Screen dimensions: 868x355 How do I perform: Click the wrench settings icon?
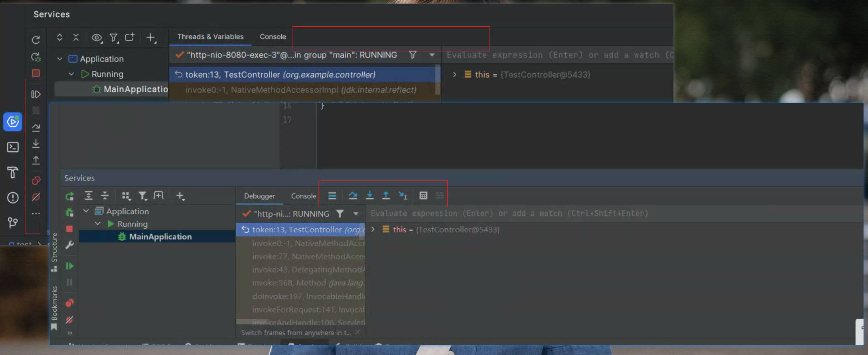pos(70,245)
